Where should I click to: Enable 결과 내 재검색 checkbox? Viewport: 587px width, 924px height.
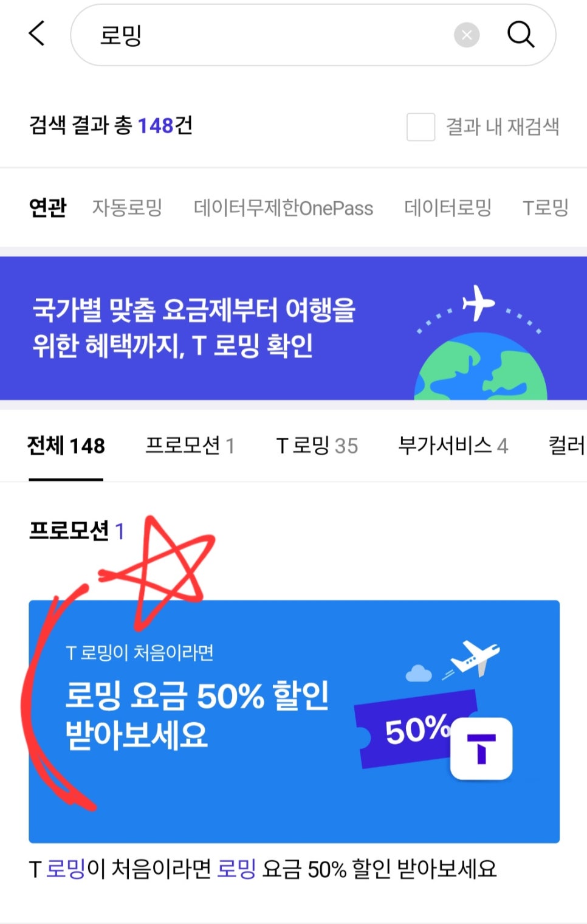pos(421,127)
